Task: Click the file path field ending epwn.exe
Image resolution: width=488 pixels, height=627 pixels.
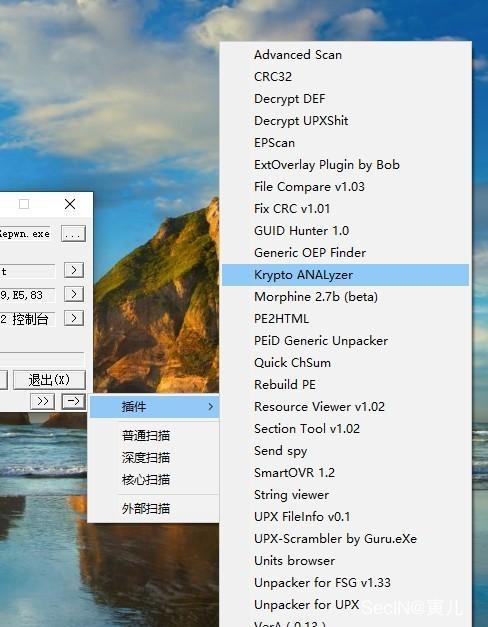Action: click(x=27, y=234)
